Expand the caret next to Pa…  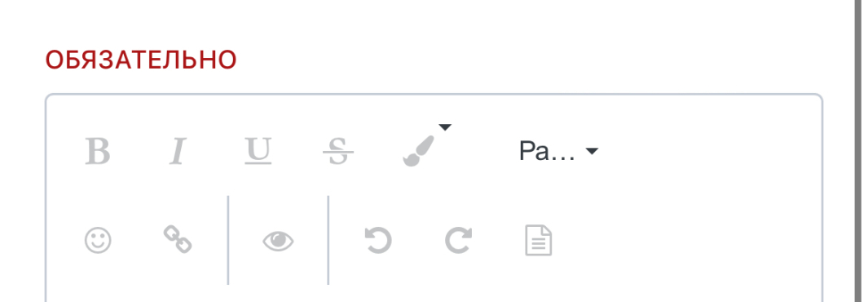[592, 151]
